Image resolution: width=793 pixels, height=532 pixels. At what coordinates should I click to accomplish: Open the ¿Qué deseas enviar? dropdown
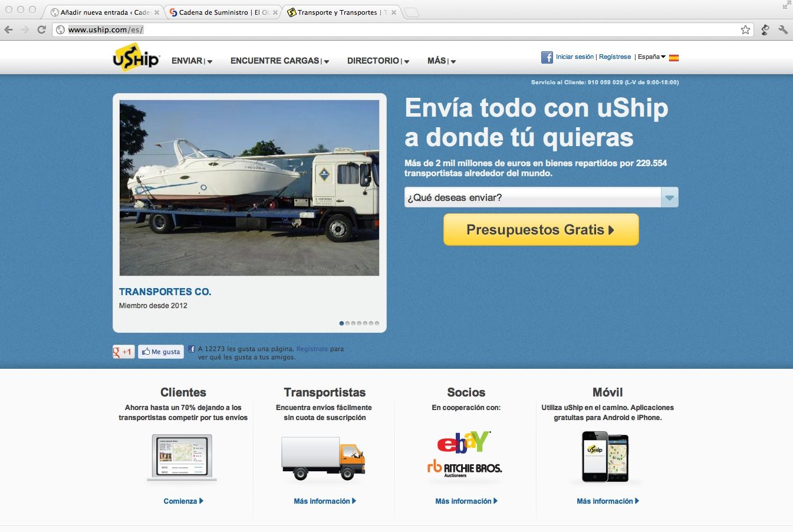click(669, 197)
